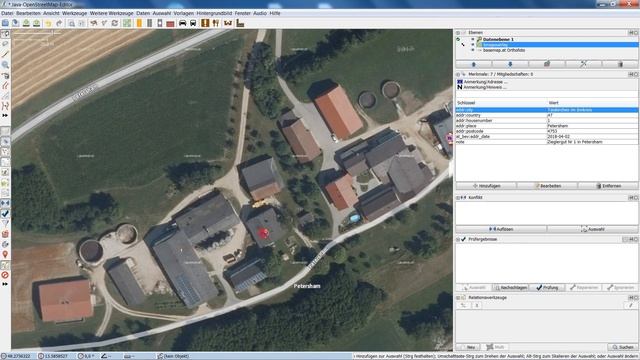This screenshot has height=360, width=640.
Task: Click the redo arrow icon
Action: pyautogui.click(x=59, y=23)
